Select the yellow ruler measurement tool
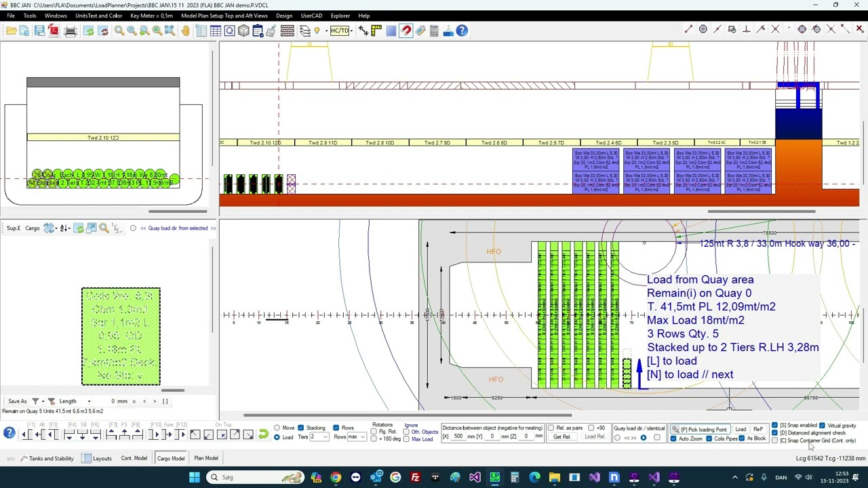The image size is (868, 488). click(x=376, y=30)
